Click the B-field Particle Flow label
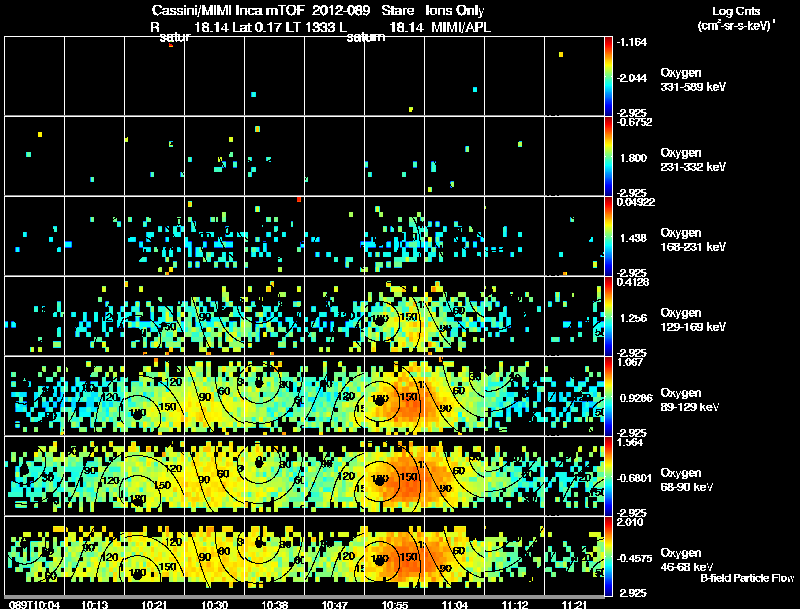Screen dimensions: 800x609 click(x=747, y=578)
